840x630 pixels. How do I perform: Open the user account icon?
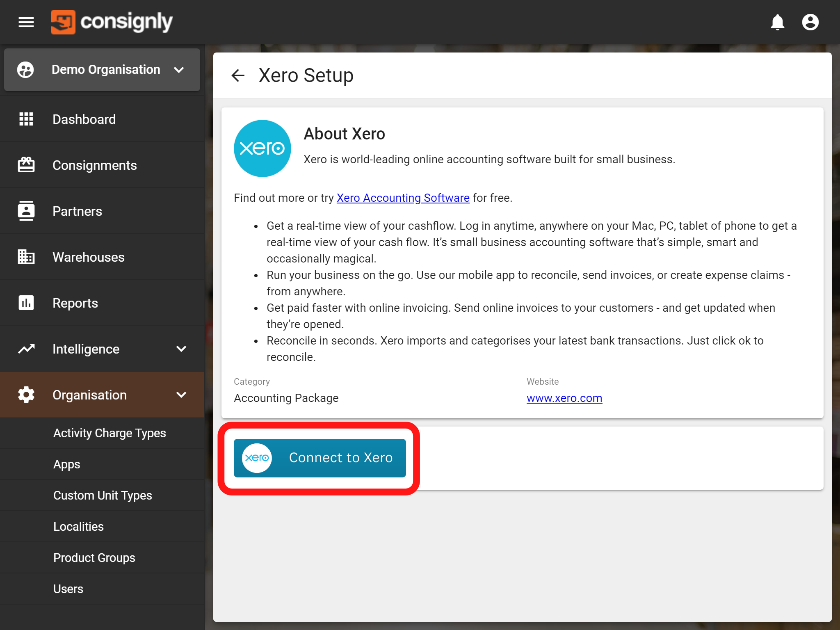(810, 22)
